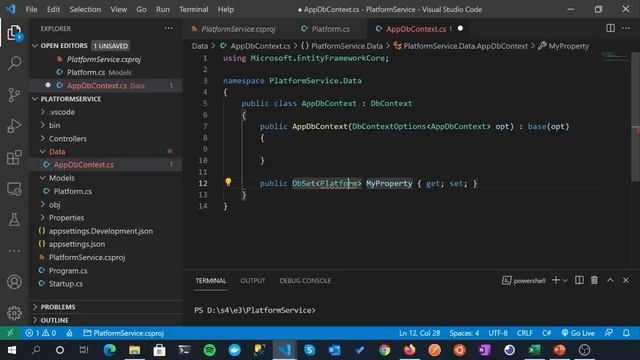Image resolution: width=640 pixels, height=360 pixels.
Task: Switch to Platform.cs editor tab
Action: pos(330,29)
